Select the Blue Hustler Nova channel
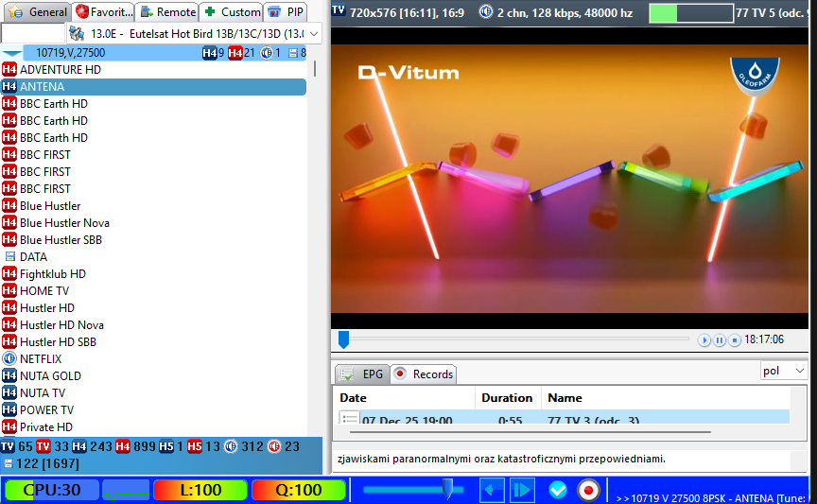817x504 pixels. 154,222
